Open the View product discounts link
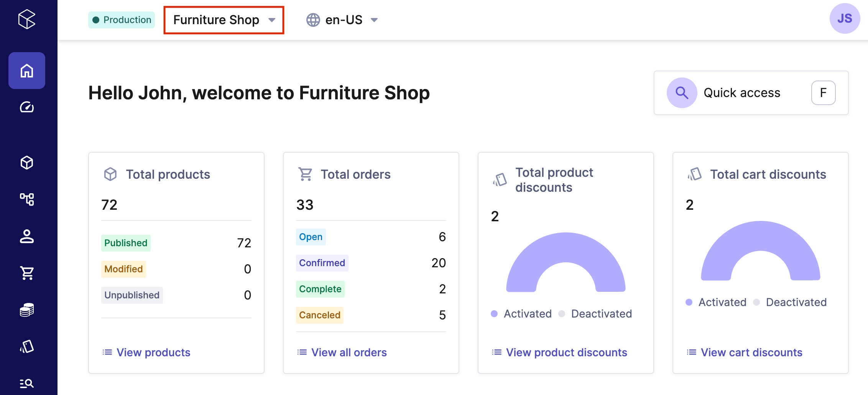 click(566, 352)
